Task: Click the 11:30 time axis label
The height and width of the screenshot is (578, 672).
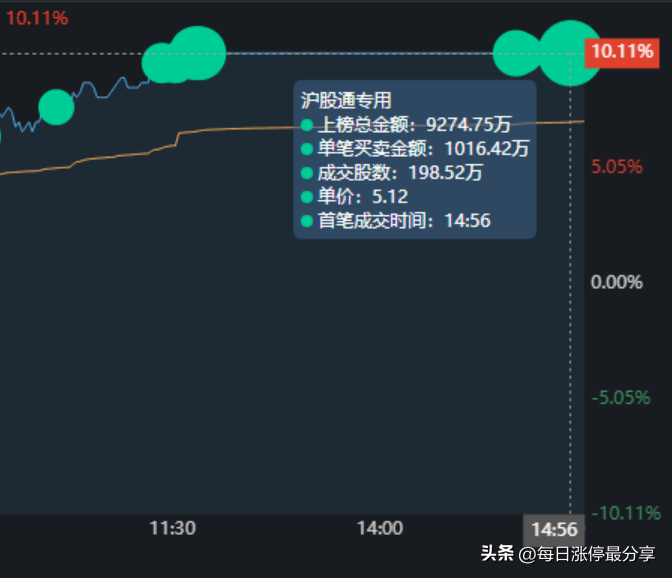Action: [x=172, y=528]
